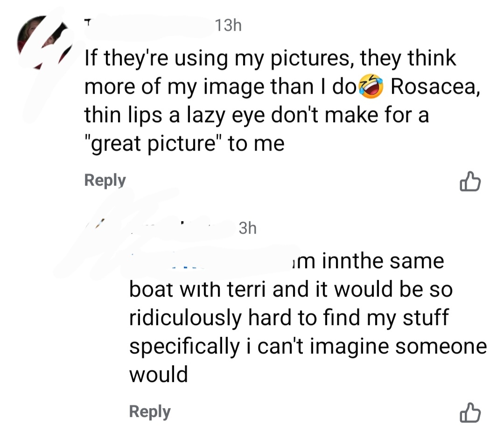Screen dimensions: 504x438
Task: Click the 3h timestamp on the reply
Action: point(247,228)
